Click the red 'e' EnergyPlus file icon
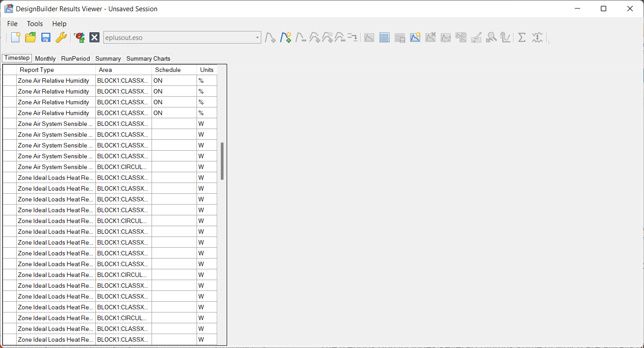The height and width of the screenshot is (348, 644). 80,37
